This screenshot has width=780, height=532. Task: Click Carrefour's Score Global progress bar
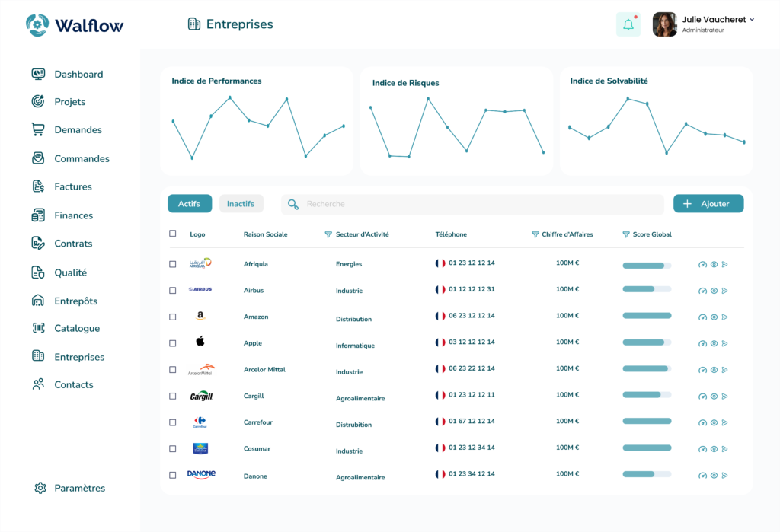[645, 422]
